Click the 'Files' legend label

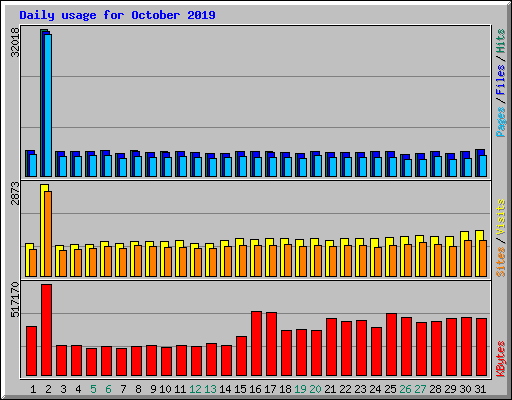pyautogui.click(x=500, y=80)
